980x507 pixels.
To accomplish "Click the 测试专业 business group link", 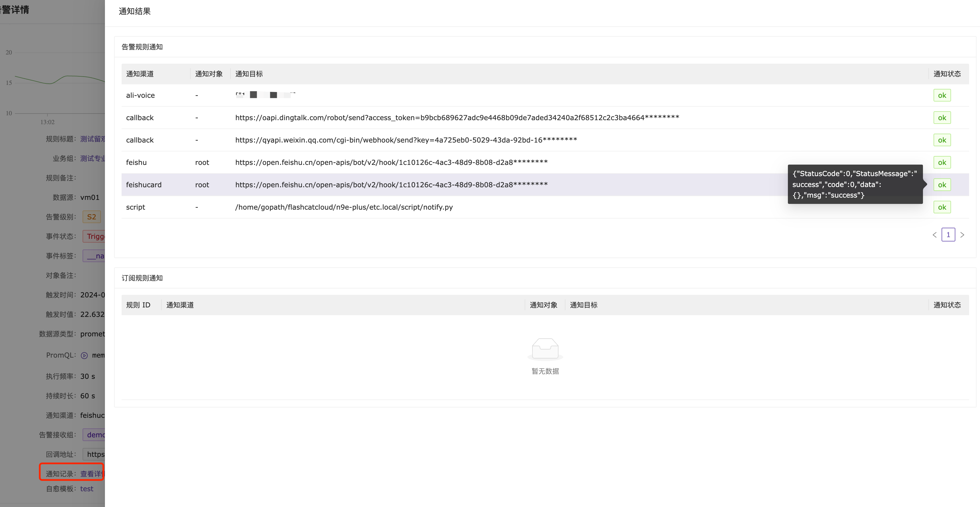I will pyautogui.click(x=92, y=158).
